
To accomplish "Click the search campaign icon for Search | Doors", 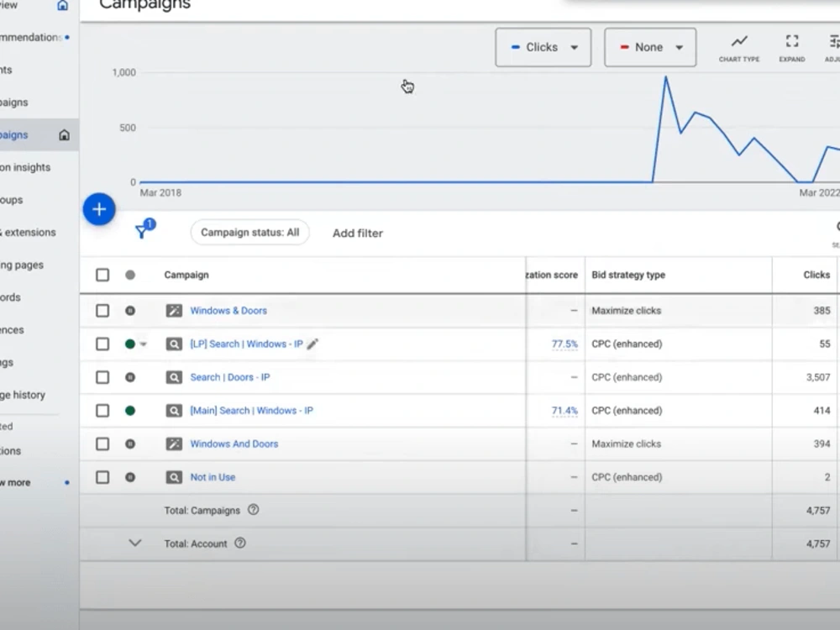I will click(x=174, y=377).
